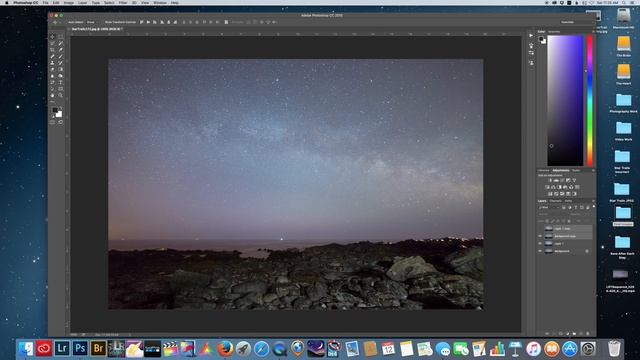Open the Group dropdown in options bar
640x360 pixels.
[93, 22]
